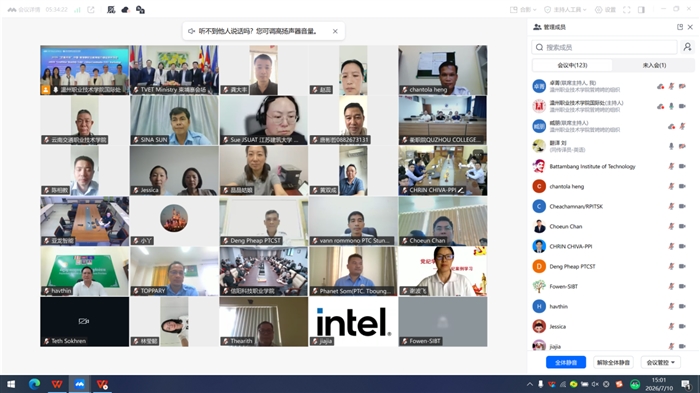Switch to the 会议中(123) tab
The image size is (700, 393).
pyautogui.click(x=572, y=65)
